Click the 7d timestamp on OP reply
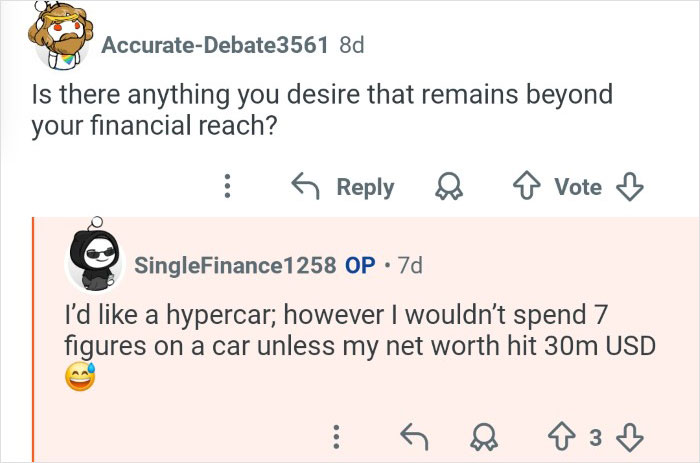The width and height of the screenshot is (700, 463). (x=410, y=266)
